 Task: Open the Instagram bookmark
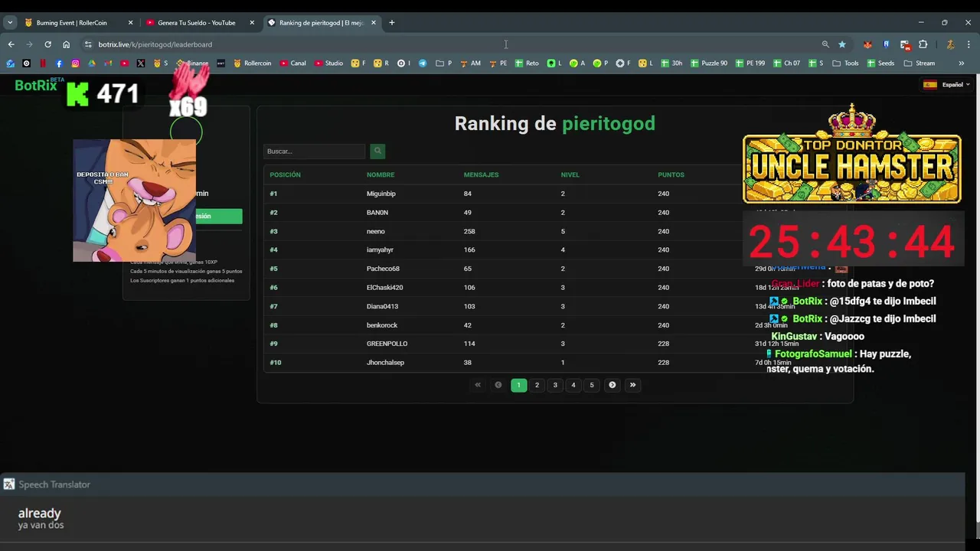click(x=75, y=64)
